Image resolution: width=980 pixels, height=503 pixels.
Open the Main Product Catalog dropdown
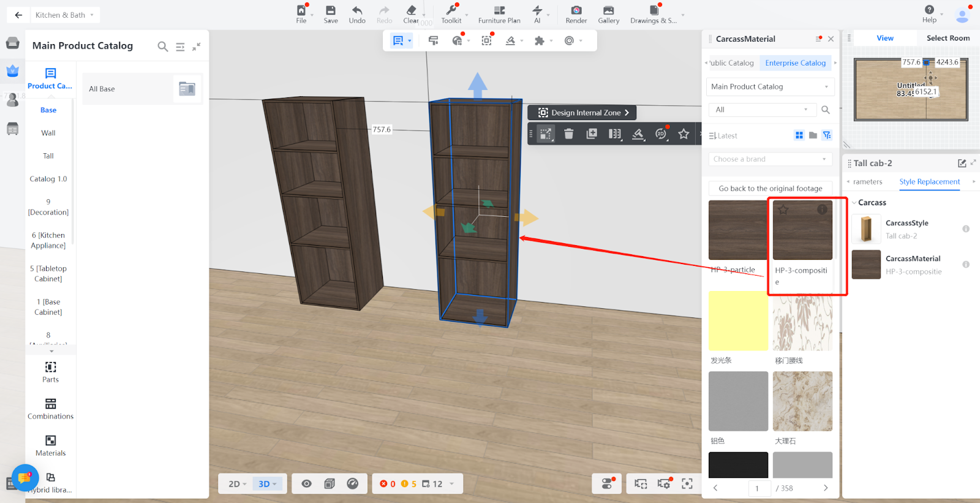tap(769, 87)
